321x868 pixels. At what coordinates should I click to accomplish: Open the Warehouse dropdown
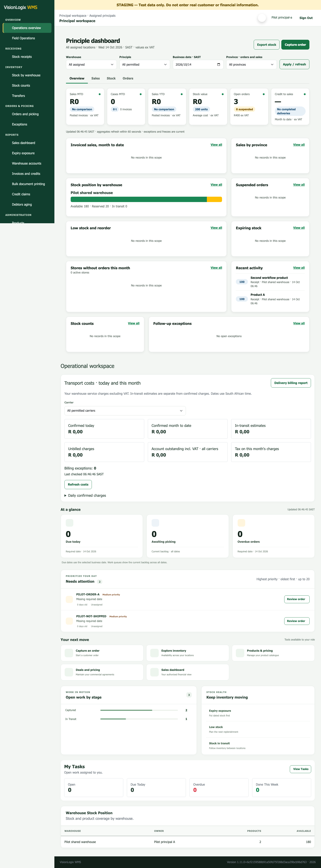pyautogui.click(x=91, y=65)
